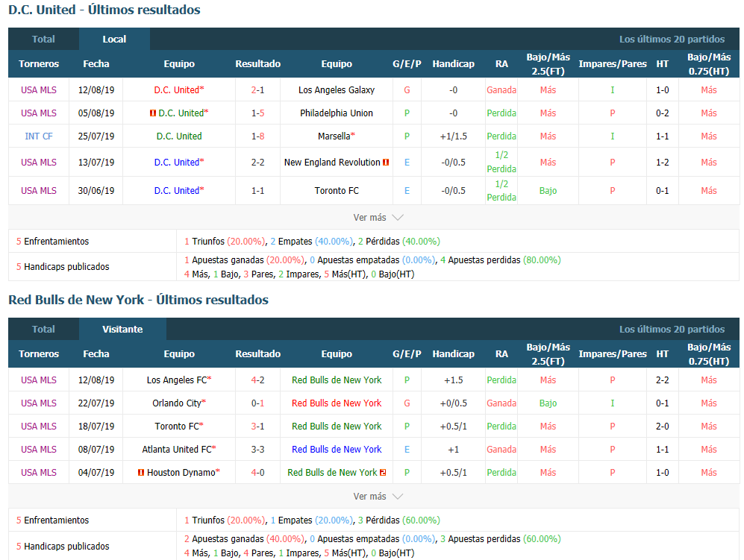Click Bajo in the 30/06/19 Toronto FC row
Screen dimensions: 744x560
548,191
